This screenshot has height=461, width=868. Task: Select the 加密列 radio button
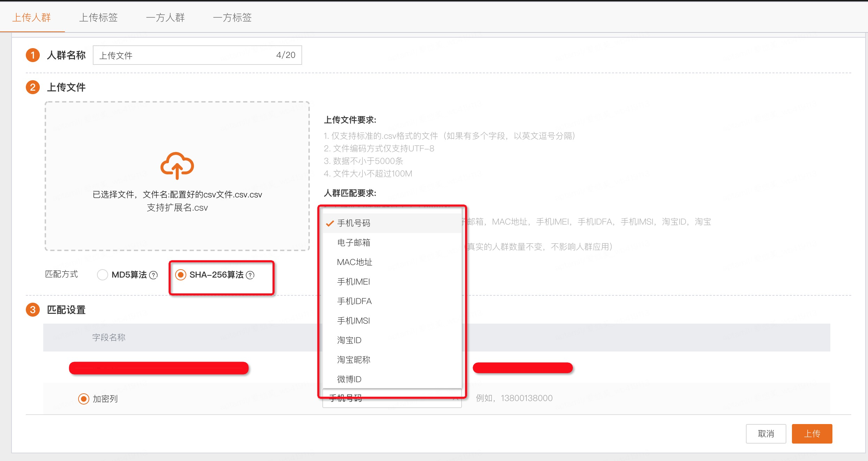tap(84, 399)
